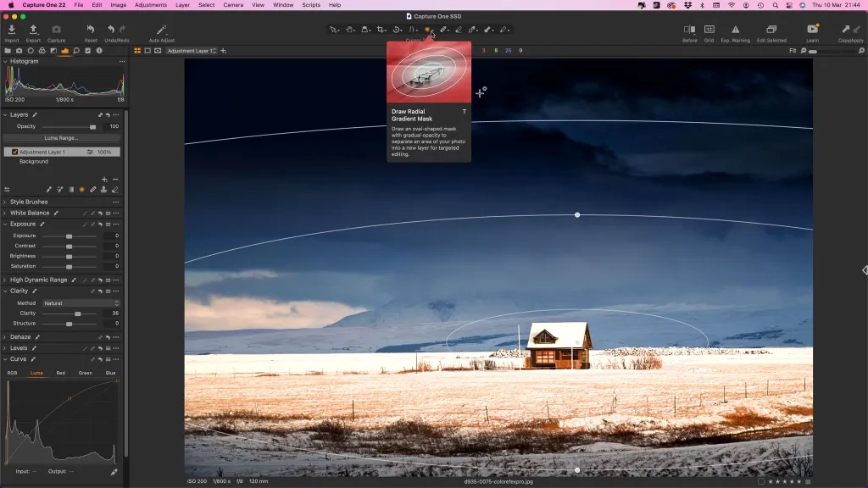Click the Luma Range button

click(x=62, y=137)
